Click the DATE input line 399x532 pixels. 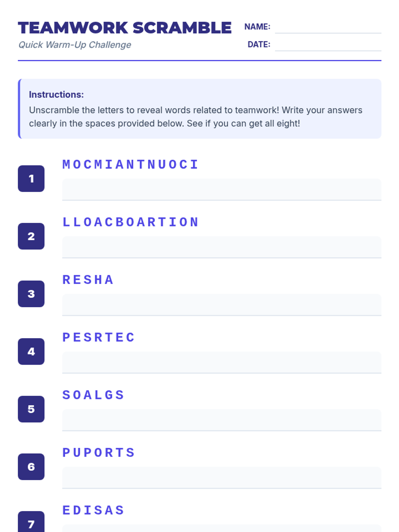(328, 45)
